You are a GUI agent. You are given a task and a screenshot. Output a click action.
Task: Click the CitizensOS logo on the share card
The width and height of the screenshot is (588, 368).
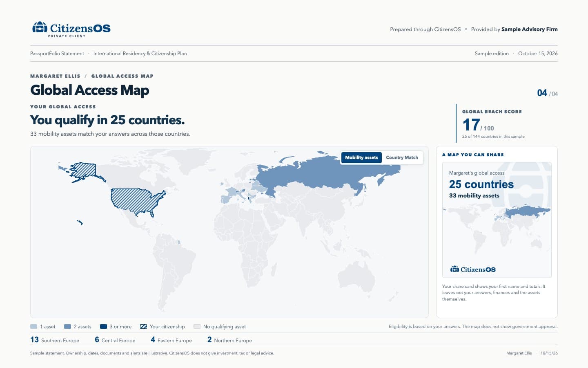pos(473,269)
